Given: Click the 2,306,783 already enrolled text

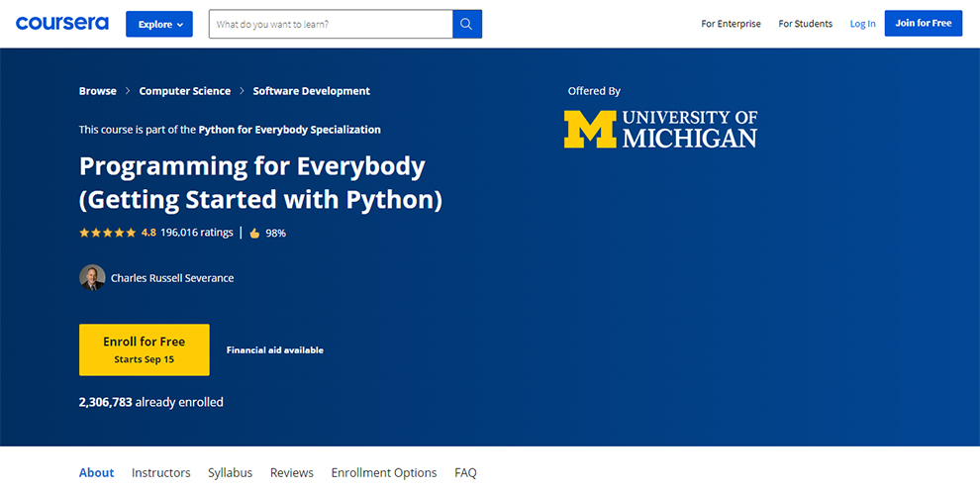Looking at the screenshot, I should (x=150, y=402).
